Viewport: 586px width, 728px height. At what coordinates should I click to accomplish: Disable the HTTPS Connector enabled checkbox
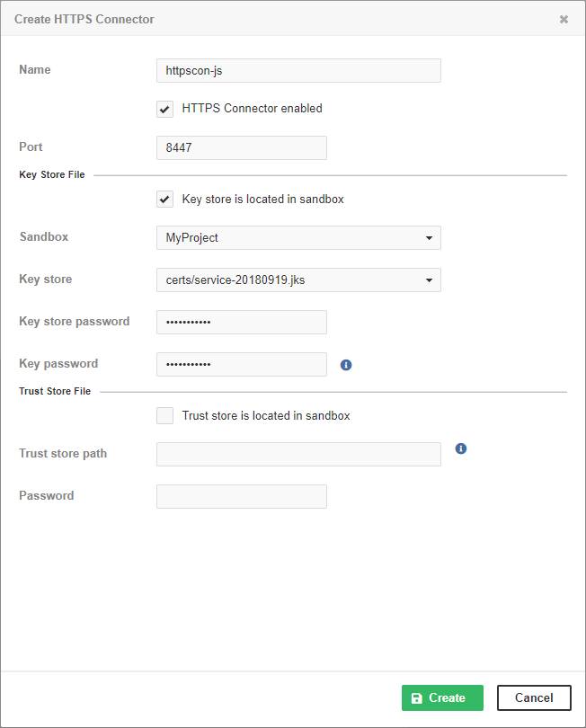click(164, 109)
